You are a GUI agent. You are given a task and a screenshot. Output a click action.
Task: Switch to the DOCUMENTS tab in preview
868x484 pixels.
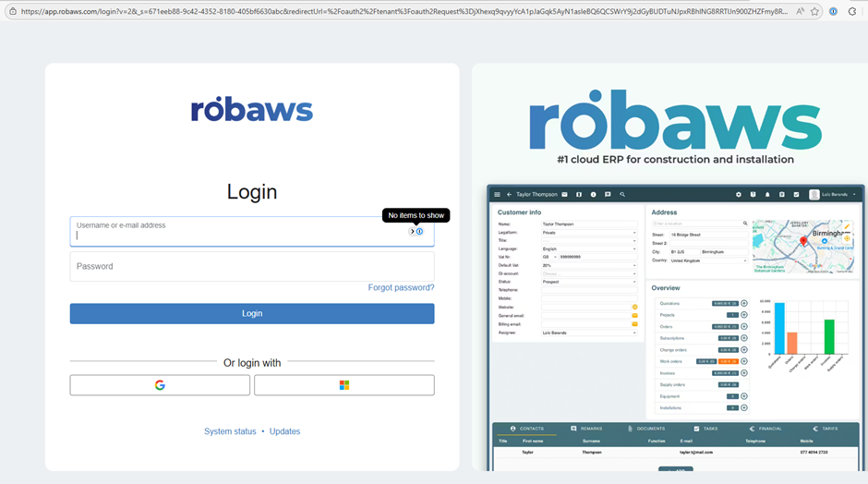(646, 429)
